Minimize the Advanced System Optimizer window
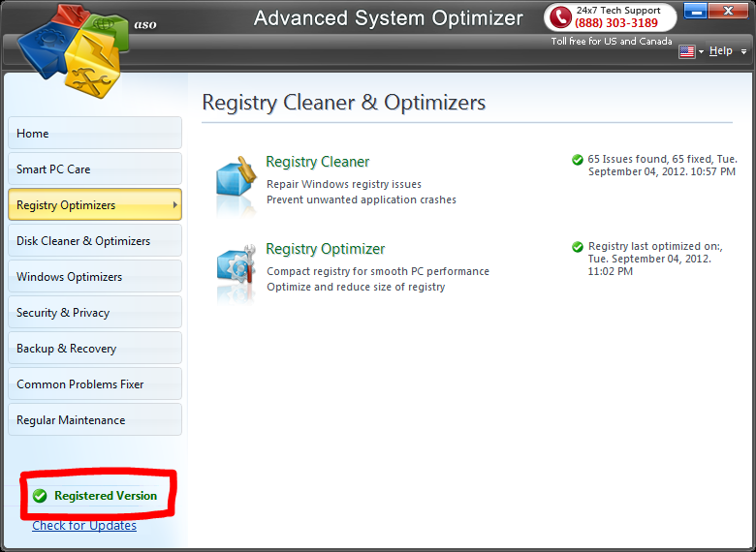Viewport: 756px width, 552px height. (695, 10)
